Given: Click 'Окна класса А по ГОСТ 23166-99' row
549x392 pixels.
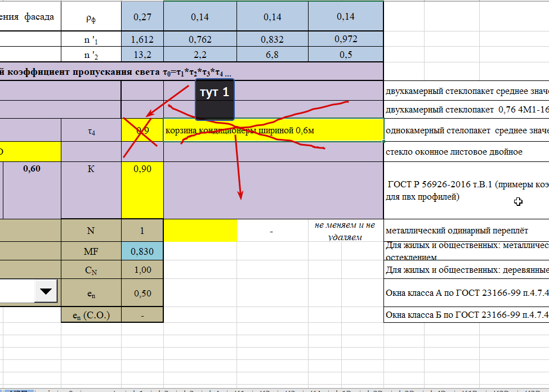Looking at the screenshot, I should click(466, 293).
